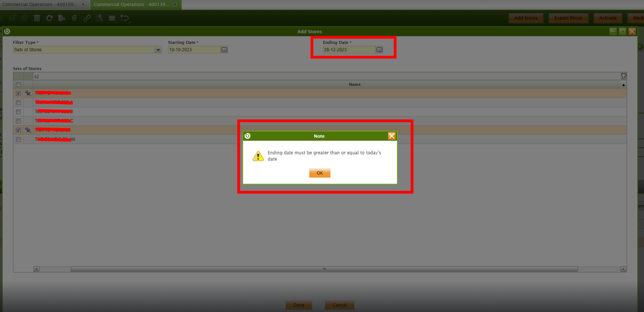The image size is (644, 312).
Task: Click the 'Ending date must be greater' message
Action: [324, 156]
